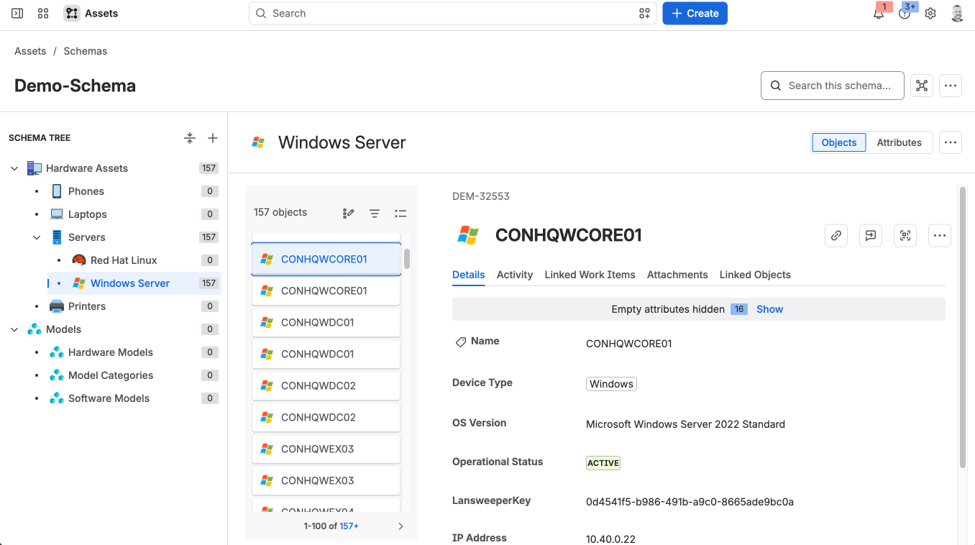Select Red Hat Linux in the schema tree
The height and width of the screenshot is (545, 975).
pos(123,260)
